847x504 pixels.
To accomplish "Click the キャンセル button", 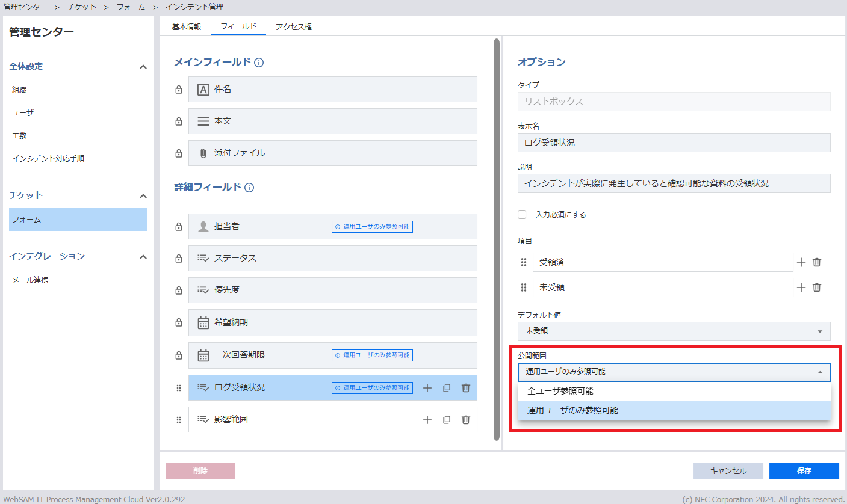I will point(728,471).
